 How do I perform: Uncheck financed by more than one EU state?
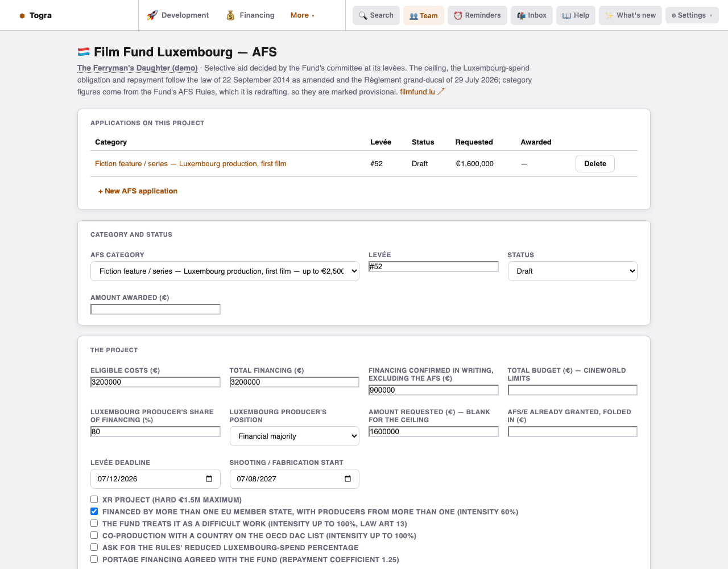click(x=94, y=512)
